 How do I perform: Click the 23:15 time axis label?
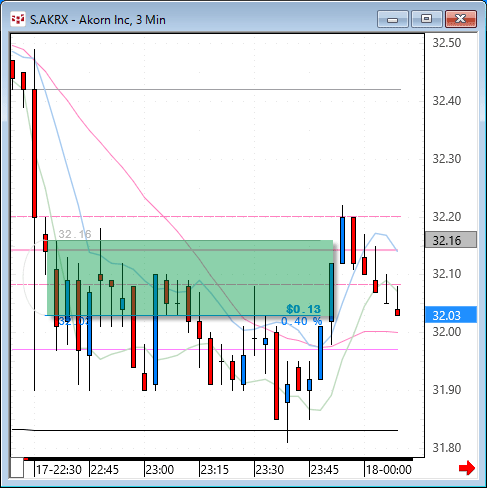coord(215,470)
